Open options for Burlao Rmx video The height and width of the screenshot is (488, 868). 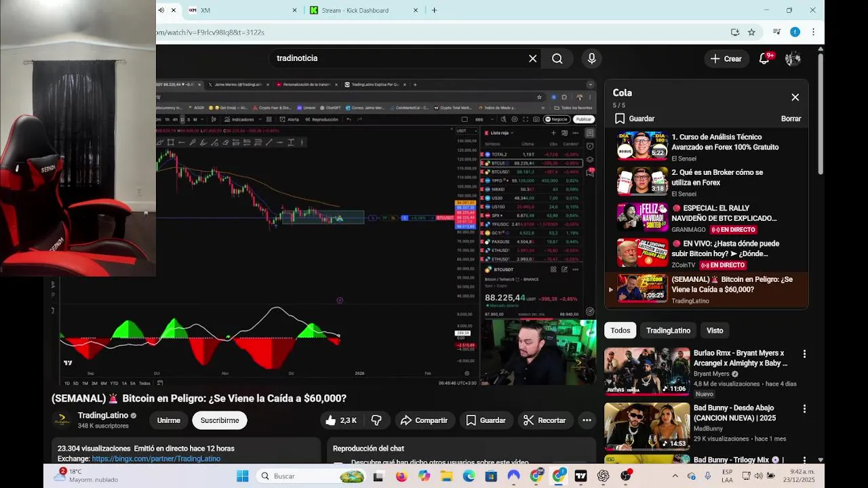804,354
